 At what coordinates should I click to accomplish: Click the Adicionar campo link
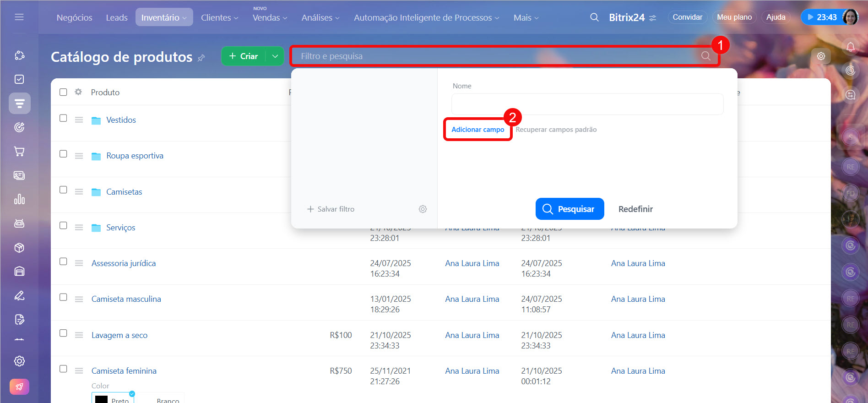(477, 130)
